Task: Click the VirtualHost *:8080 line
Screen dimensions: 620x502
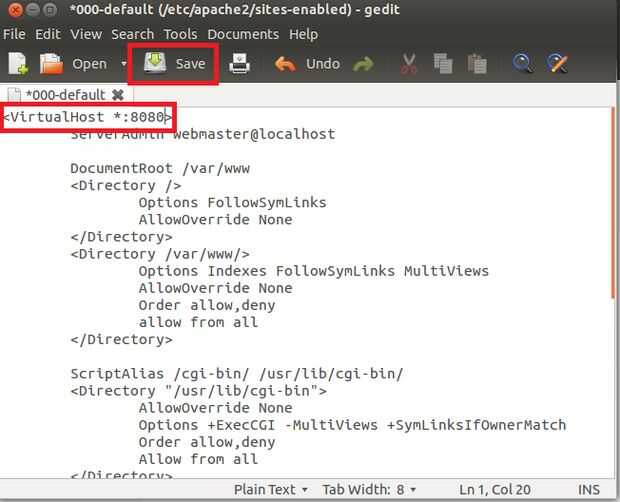Action: 88,117
